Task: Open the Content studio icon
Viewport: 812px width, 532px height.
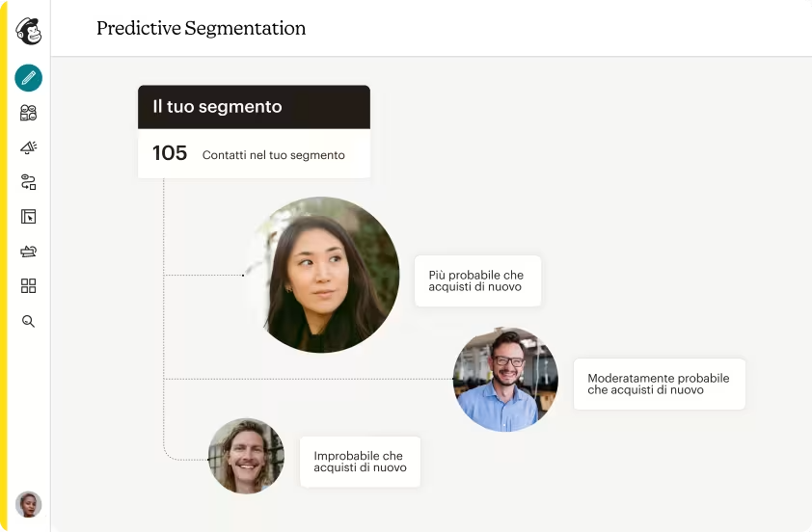Action: 28,252
